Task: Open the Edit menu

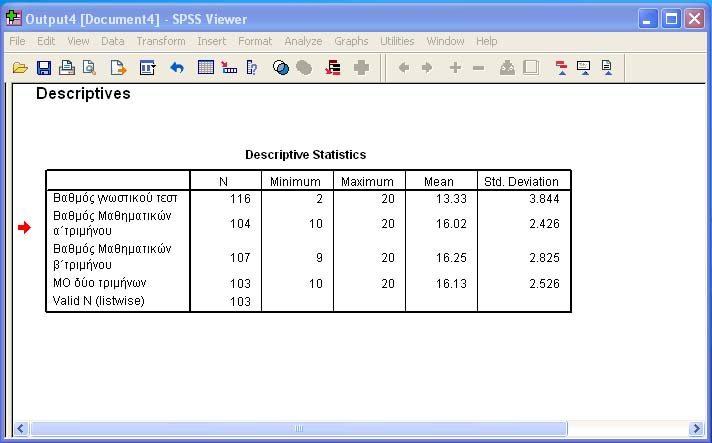Action: (46, 41)
